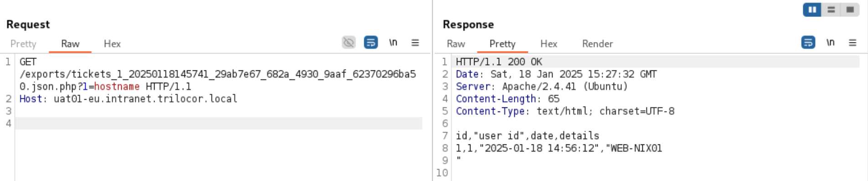Switch Request view to Pretty tab
Viewport: 868px width, 181px height.
pos(23,44)
